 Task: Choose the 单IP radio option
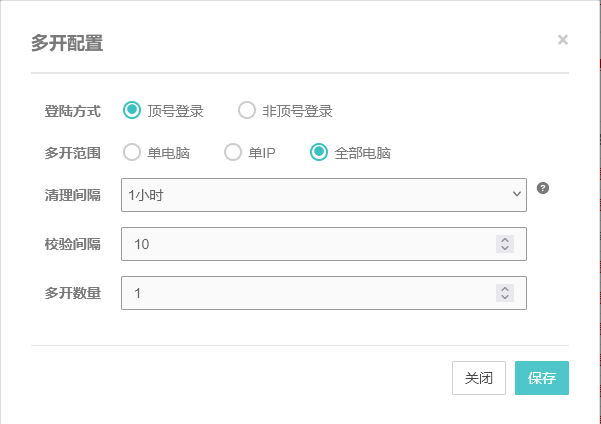[x=232, y=153]
